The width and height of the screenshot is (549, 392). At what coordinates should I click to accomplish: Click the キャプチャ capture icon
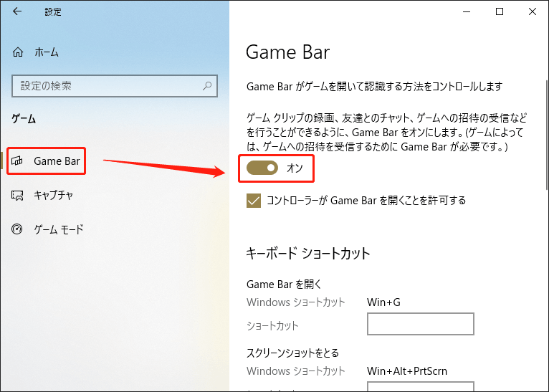coord(17,195)
